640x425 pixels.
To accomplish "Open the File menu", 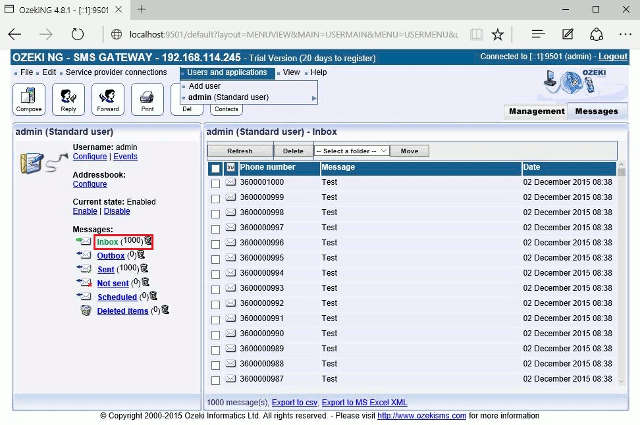I will 27,72.
